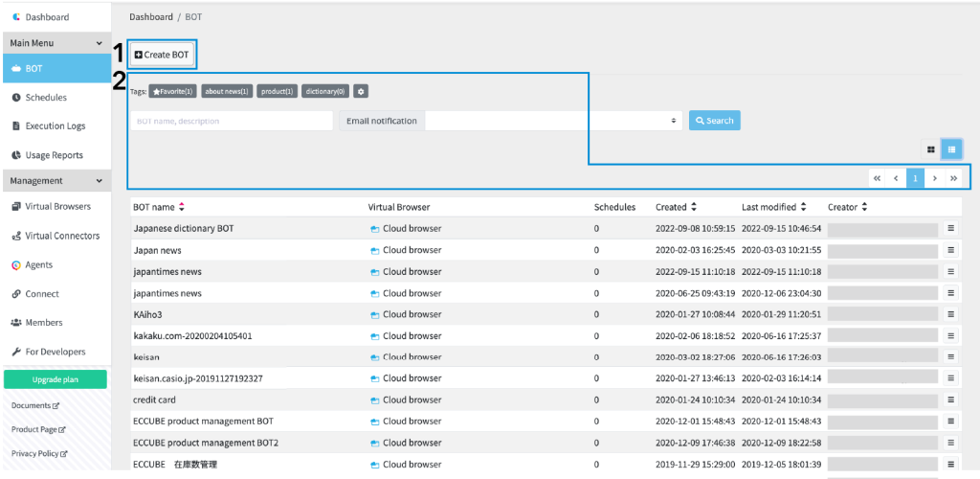This screenshot has height=479, width=980.
Task: Sort by BOT name column
Action: (160, 207)
